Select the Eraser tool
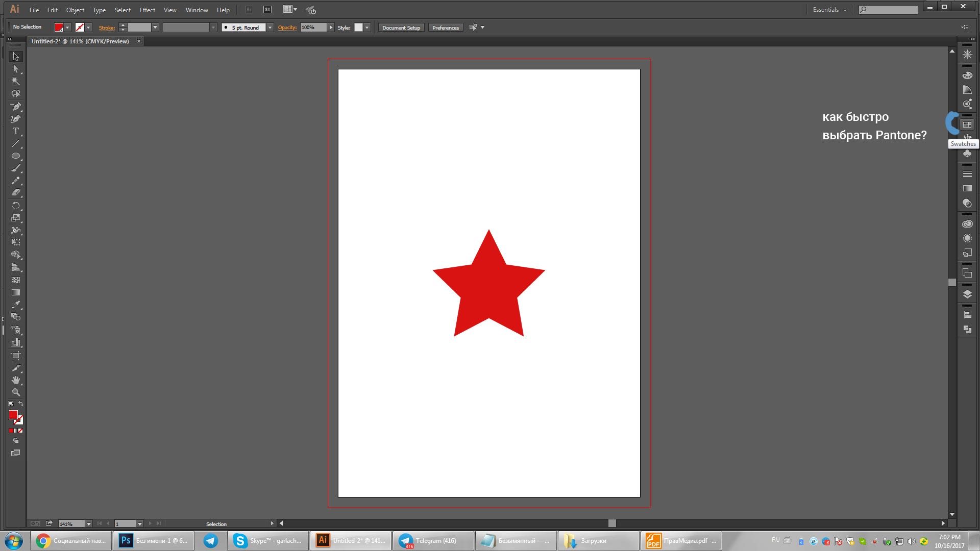This screenshot has height=551, width=980. [x=16, y=193]
